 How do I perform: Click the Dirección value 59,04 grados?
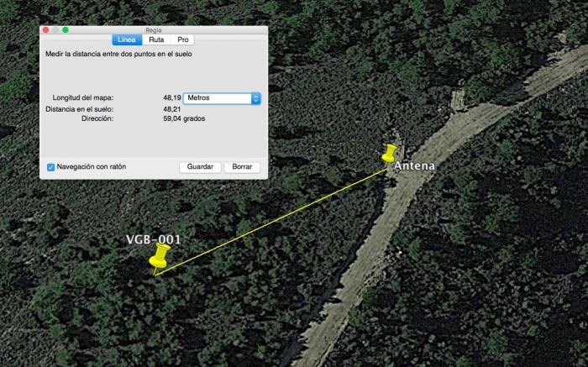click(x=184, y=119)
